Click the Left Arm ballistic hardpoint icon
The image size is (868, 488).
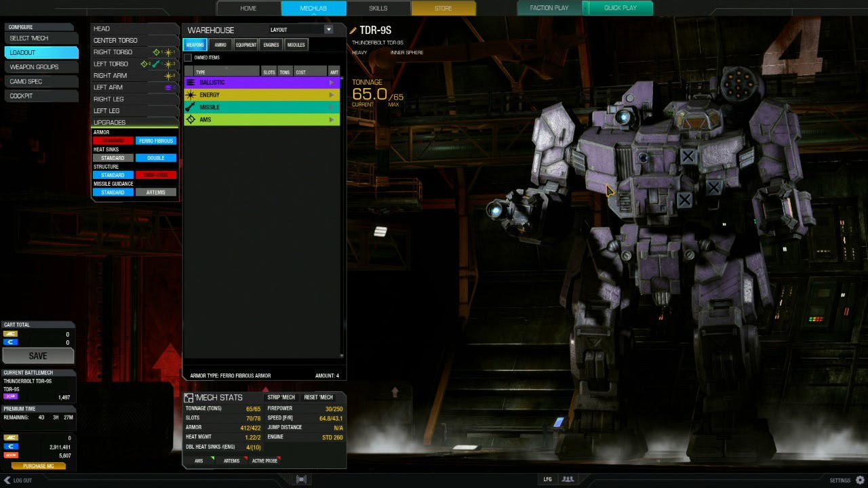[x=169, y=87]
